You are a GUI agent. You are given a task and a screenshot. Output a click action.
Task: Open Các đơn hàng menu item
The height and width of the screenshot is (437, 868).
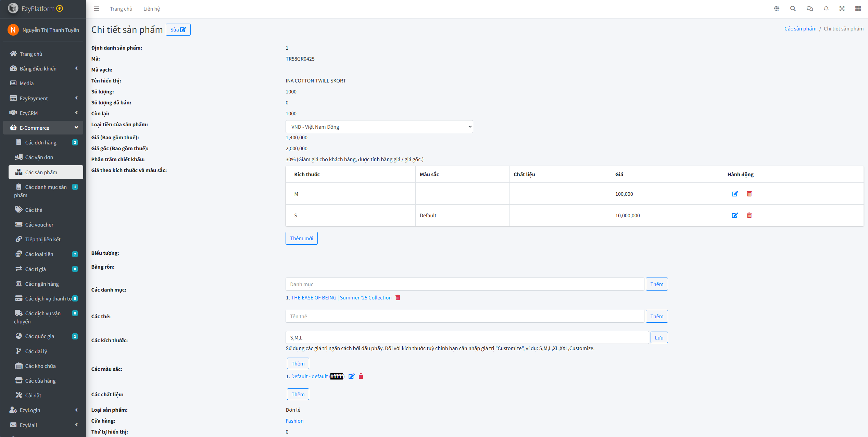41,142
